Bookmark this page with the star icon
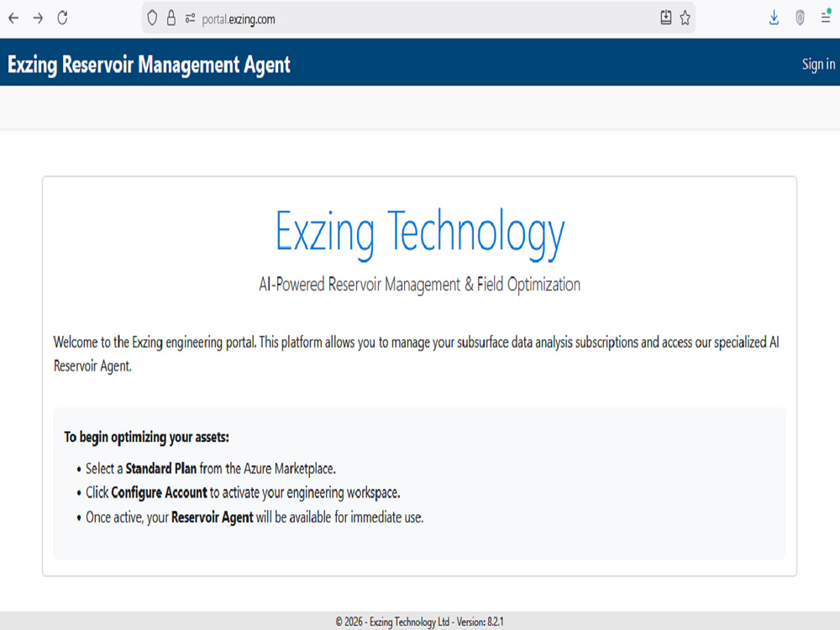Viewport: 840px width, 630px height. 685,18
